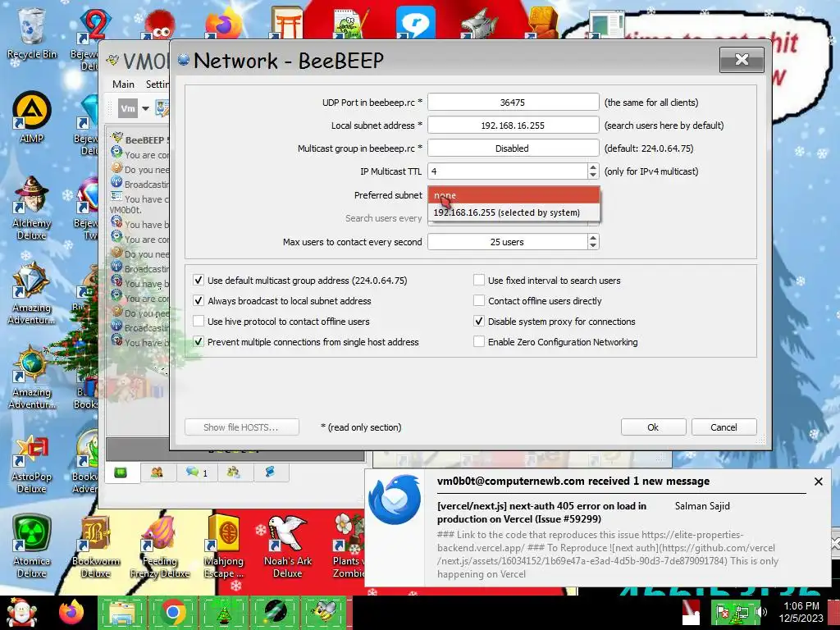Click the Santa start button
The height and width of the screenshot is (630, 840).
pos(21,613)
